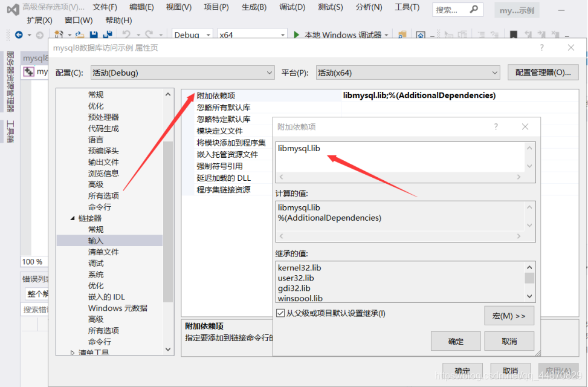The width and height of the screenshot is (588, 387).
Task: Toggle the 从父级或项目默认设置继承 checkbox
Action: pyautogui.click(x=280, y=313)
